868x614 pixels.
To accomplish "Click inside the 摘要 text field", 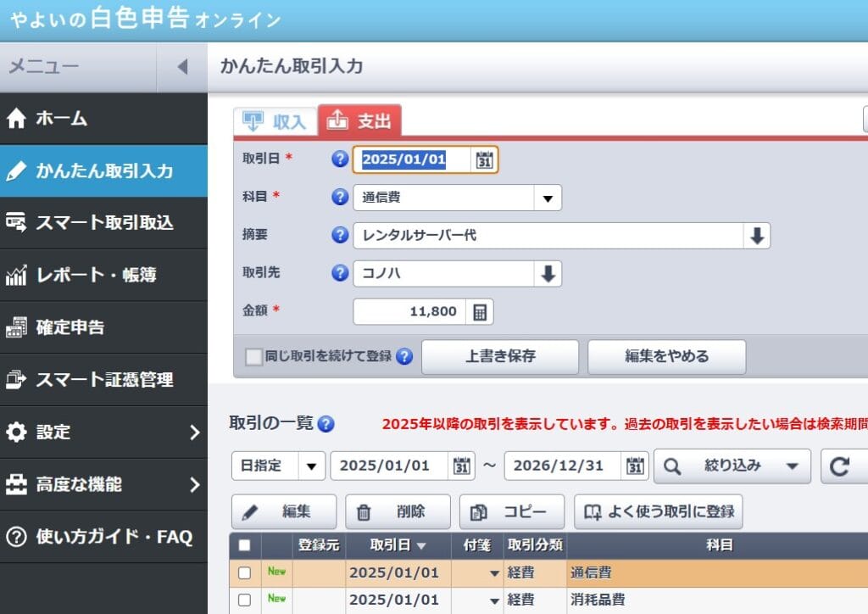I will pos(509,235).
